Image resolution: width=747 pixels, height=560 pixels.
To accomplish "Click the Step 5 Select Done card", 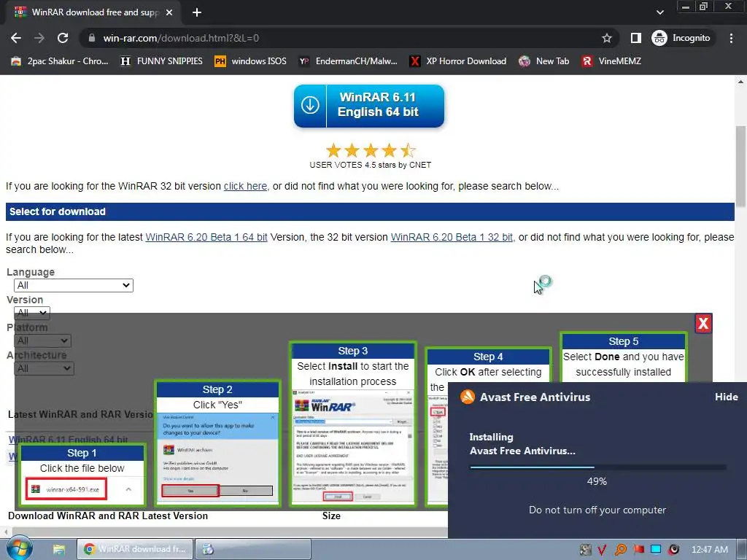I will (623, 357).
